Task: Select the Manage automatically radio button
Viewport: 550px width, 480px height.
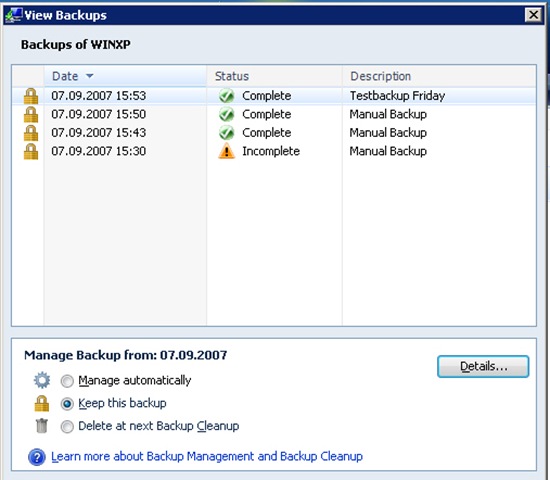Action: [67, 381]
